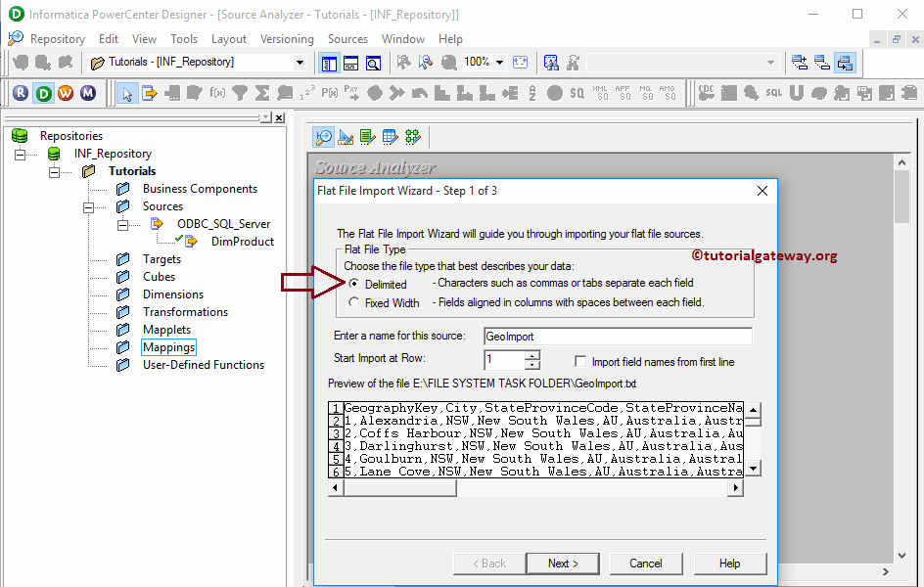924x587 pixels.
Task: Open the Repository menu
Action: click(57, 39)
